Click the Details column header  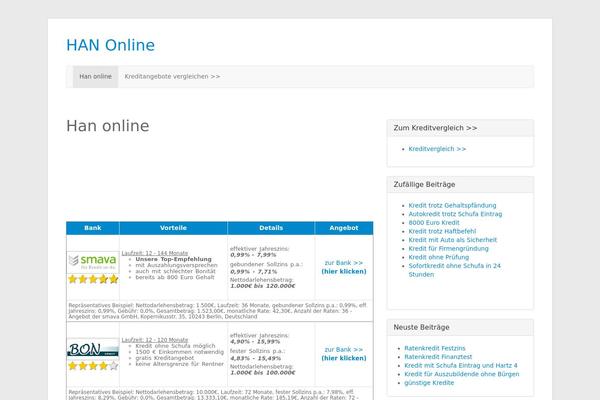tap(271, 228)
